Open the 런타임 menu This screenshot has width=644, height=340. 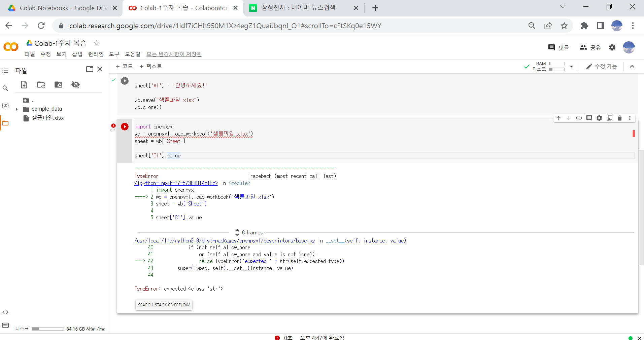tap(96, 54)
